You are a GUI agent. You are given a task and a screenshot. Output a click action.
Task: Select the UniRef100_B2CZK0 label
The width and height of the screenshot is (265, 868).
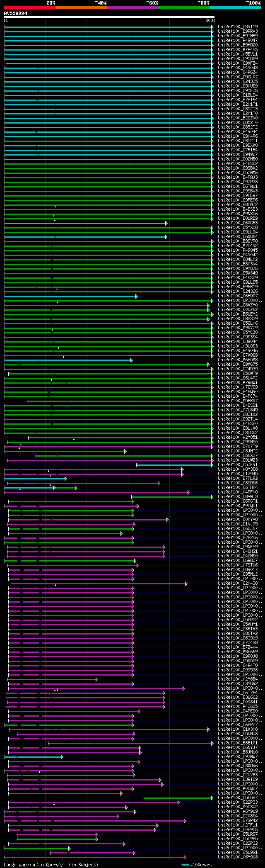click(238, 118)
